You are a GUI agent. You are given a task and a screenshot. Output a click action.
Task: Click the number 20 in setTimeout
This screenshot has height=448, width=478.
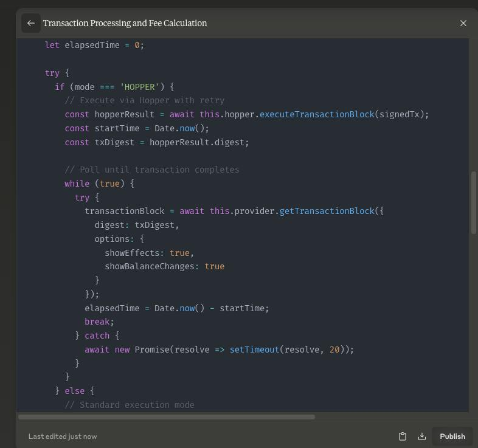point(334,350)
